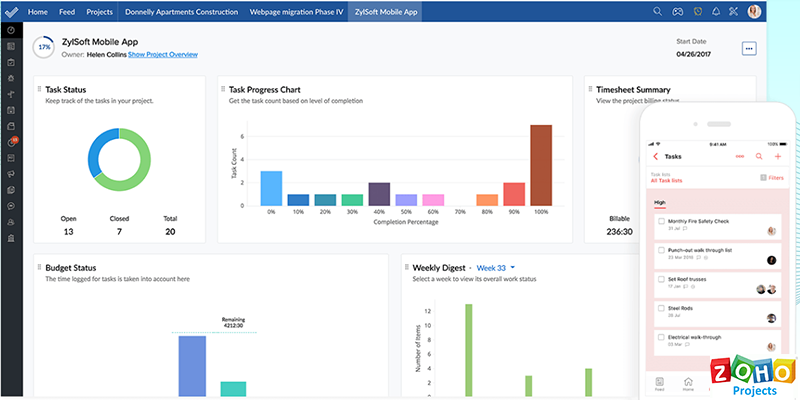This screenshot has width=800, height=400.
Task: Tap the back arrow on phone Tasks screen
Action: coord(656,157)
